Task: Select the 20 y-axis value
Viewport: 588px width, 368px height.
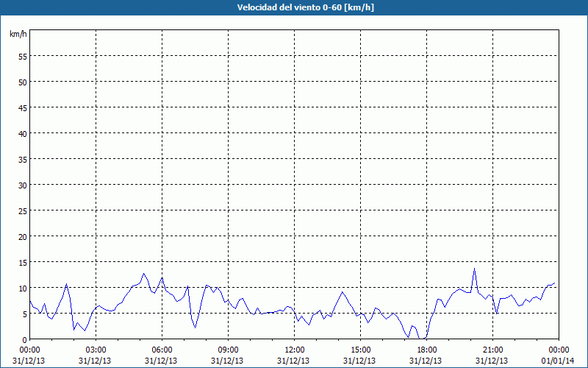Action: (x=23, y=236)
